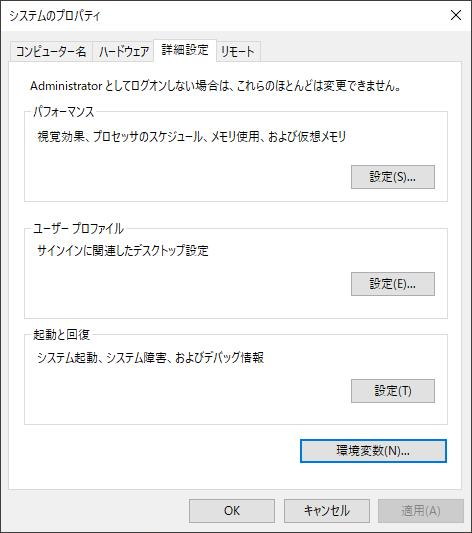Click the パフォーマンス group label
Image resolution: width=472 pixels, height=533 pixels.
pyautogui.click(x=63, y=111)
